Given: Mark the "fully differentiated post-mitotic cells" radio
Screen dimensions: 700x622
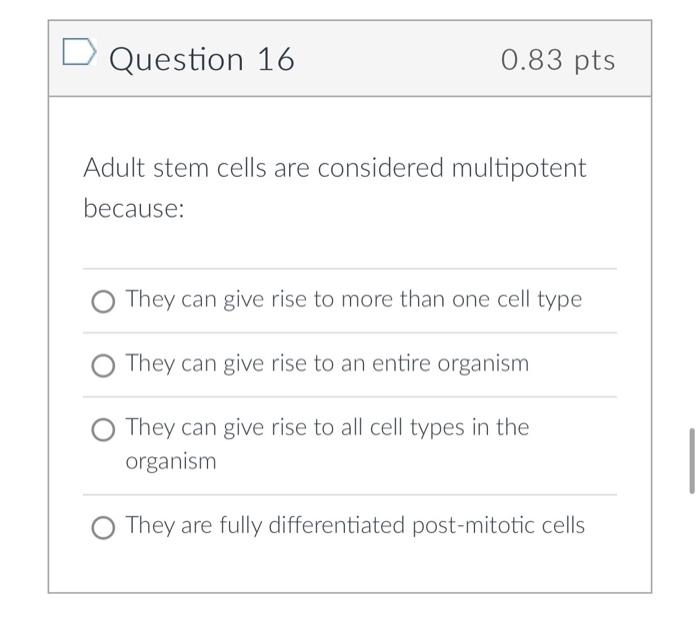Looking at the screenshot, I should pyautogui.click(x=103, y=528).
